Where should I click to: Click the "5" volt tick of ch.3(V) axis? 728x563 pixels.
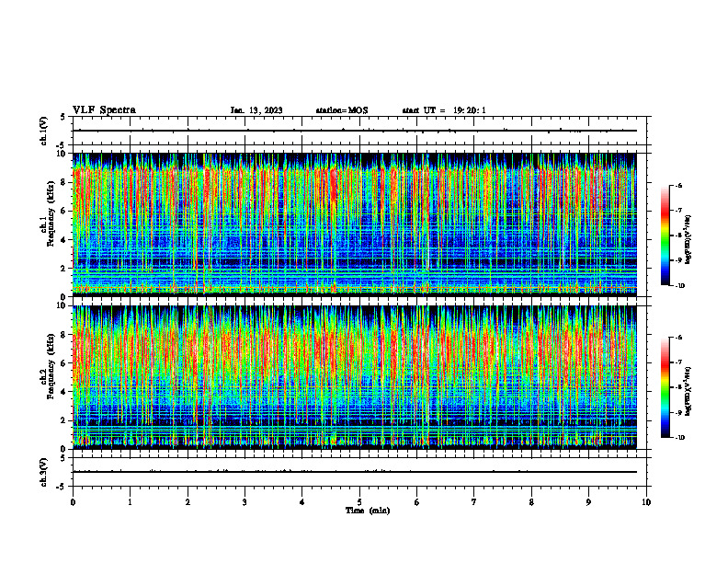coord(63,458)
